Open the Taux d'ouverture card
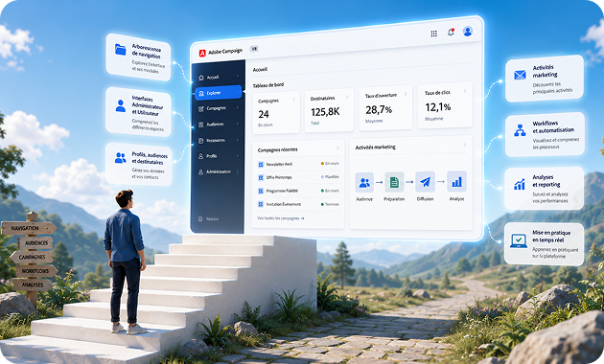The width and height of the screenshot is (604, 364). (x=385, y=108)
